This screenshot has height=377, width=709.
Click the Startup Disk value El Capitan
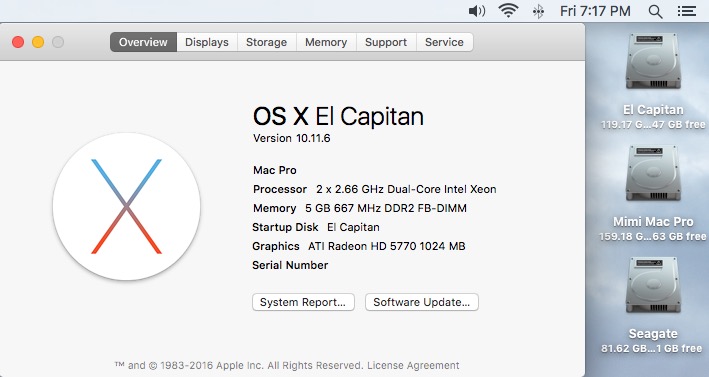pos(353,227)
